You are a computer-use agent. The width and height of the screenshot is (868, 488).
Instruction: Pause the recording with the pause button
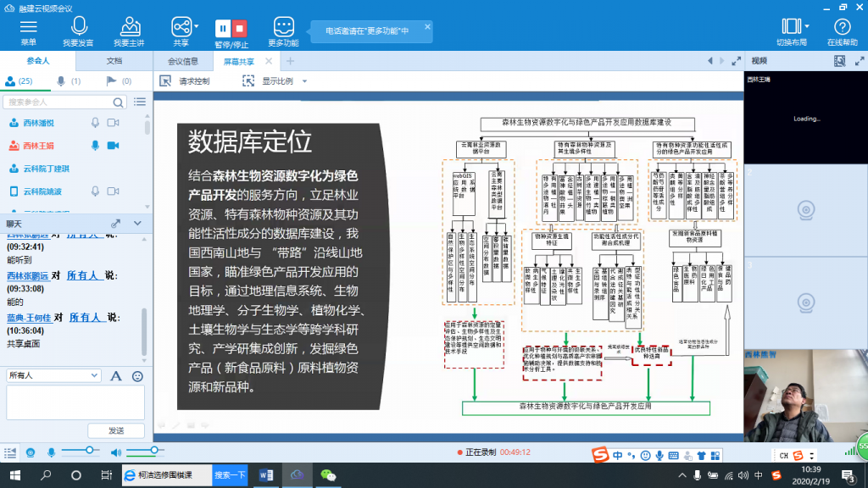223,27
